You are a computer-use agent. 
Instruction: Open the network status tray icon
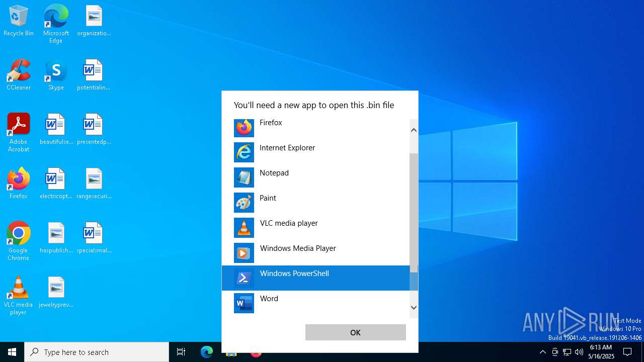[x=567, y=352]
